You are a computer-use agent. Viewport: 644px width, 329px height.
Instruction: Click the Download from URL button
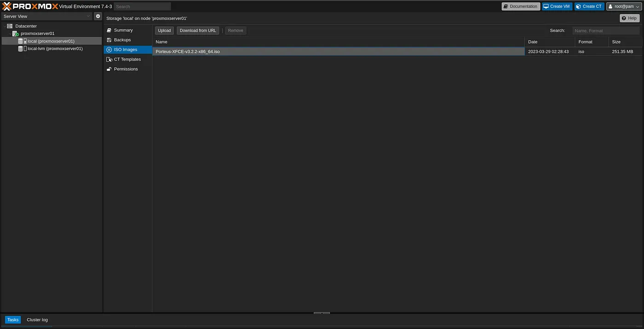198,31
